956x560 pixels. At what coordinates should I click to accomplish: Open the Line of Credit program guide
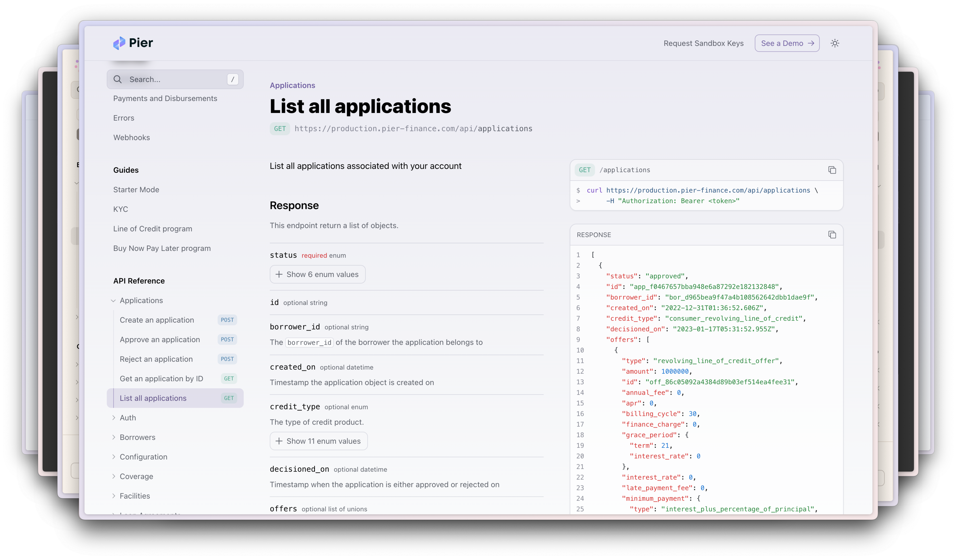[153, 228]
